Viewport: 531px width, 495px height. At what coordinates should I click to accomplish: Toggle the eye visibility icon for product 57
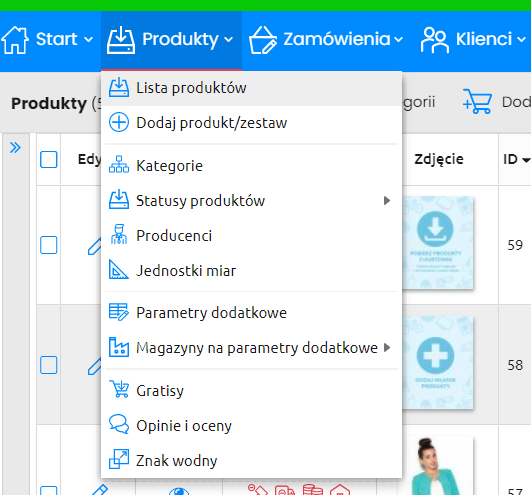tap(179, 491)
